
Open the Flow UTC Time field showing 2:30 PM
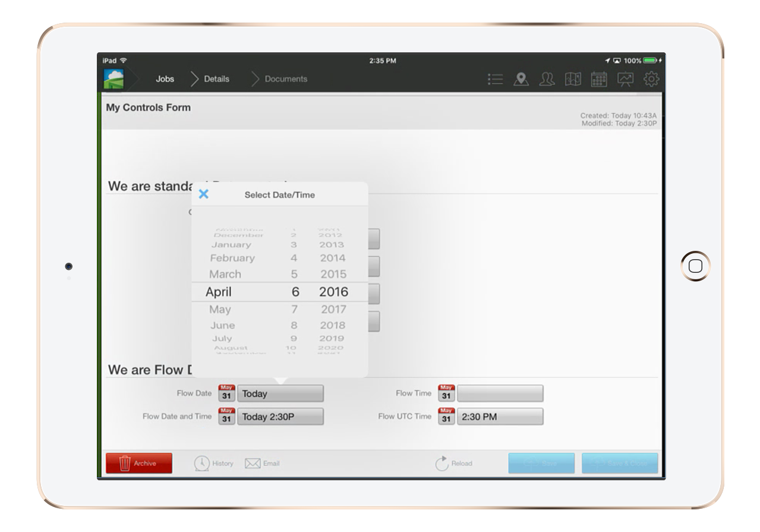(x=500, y=416)
